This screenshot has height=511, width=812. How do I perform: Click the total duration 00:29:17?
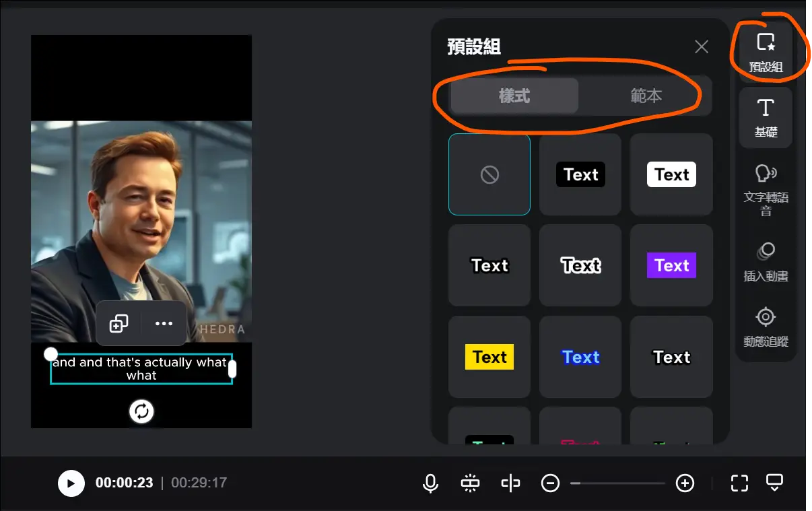(x=199, y=483)
